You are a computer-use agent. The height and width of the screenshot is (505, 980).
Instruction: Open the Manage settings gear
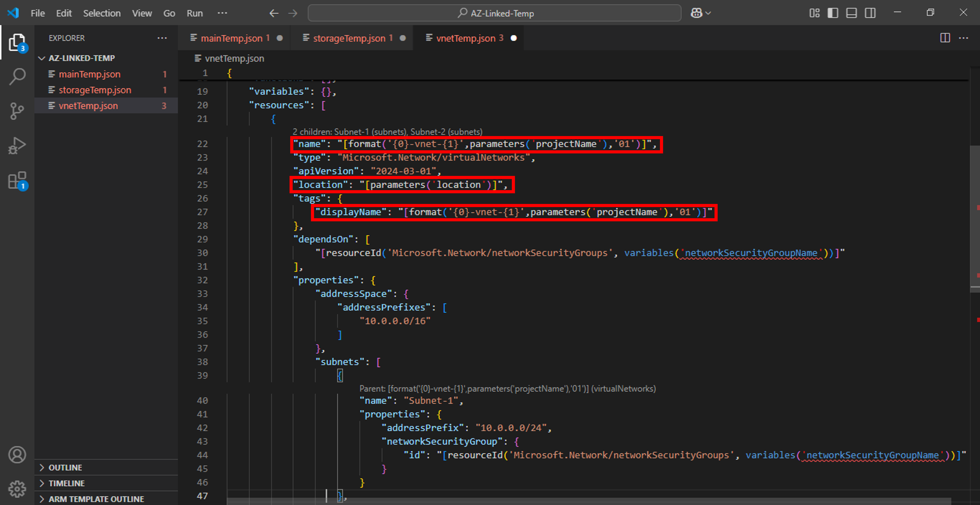(x=17, y=489)
